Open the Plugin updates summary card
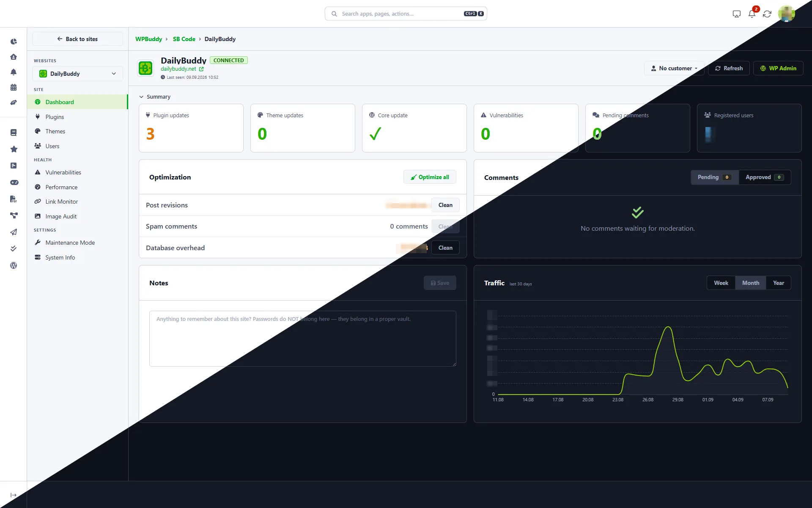 coord(191,128)
